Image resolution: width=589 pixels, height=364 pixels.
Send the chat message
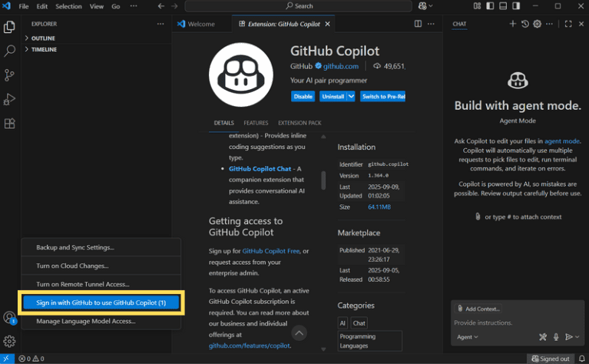[569, 337]
